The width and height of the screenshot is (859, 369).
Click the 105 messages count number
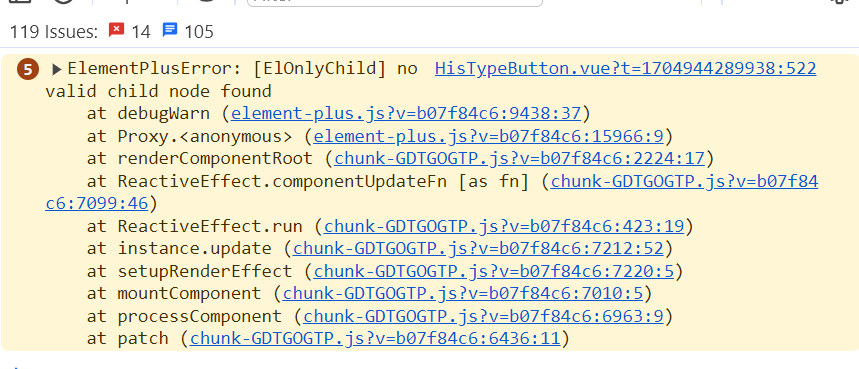pos(199,32)
